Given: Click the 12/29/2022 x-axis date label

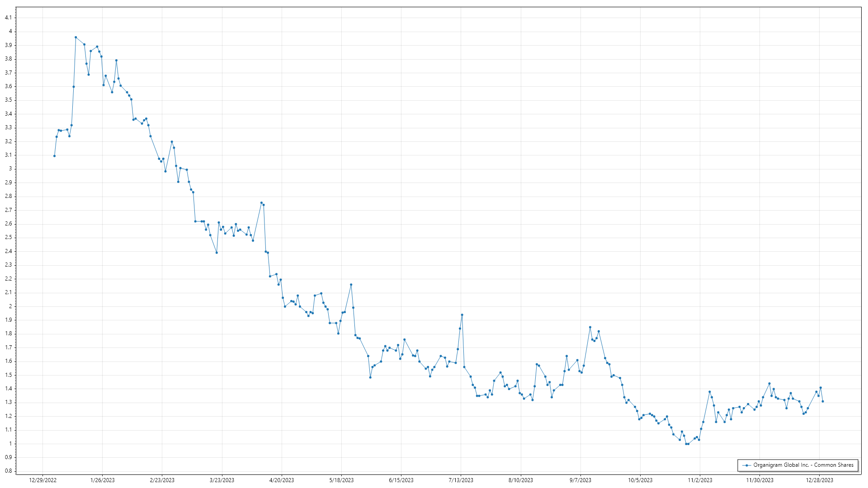Looking at the screenshot, I should tap(43, 480).
